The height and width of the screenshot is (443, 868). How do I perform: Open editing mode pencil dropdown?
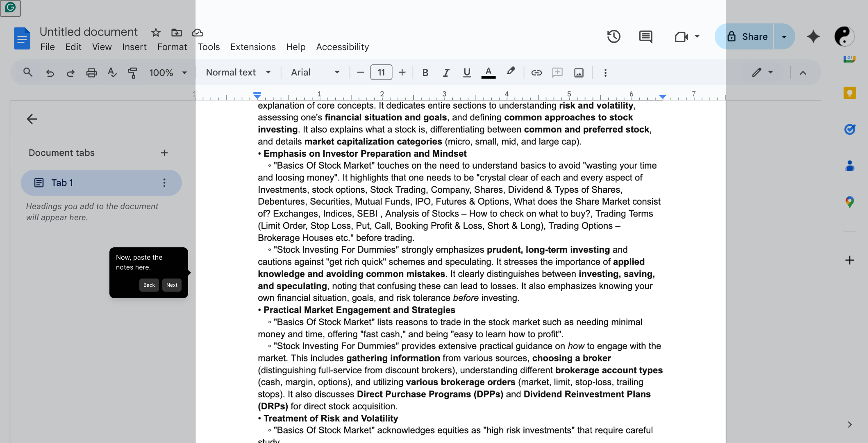(x=763, y=73)
